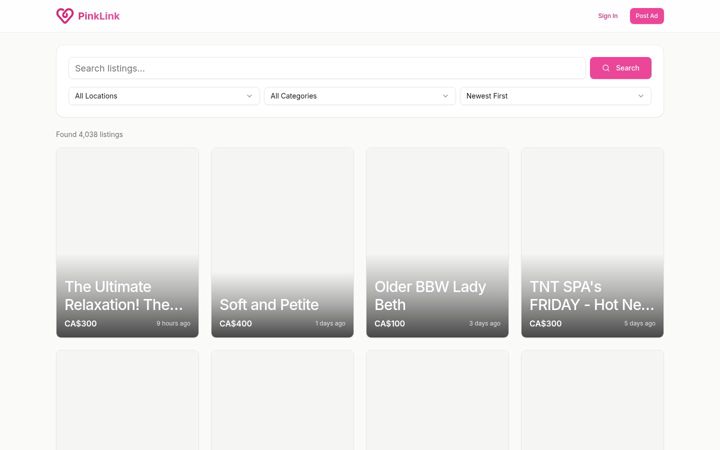Open the Soft and Petite listing

coord(282,242)
